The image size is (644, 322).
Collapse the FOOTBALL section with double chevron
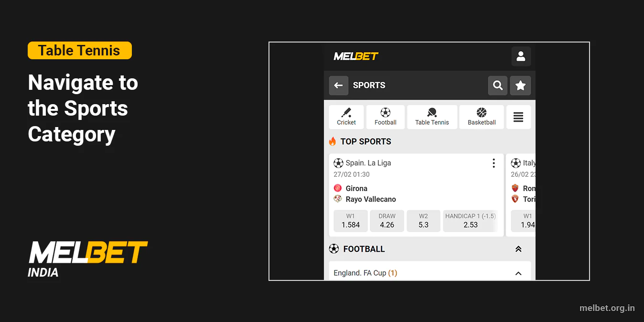pos(518,248)
